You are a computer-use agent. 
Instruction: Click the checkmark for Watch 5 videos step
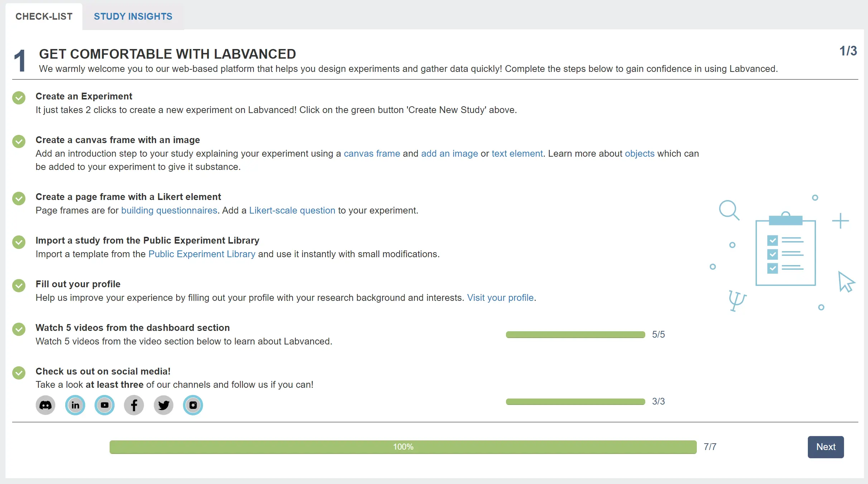[19, 329]
